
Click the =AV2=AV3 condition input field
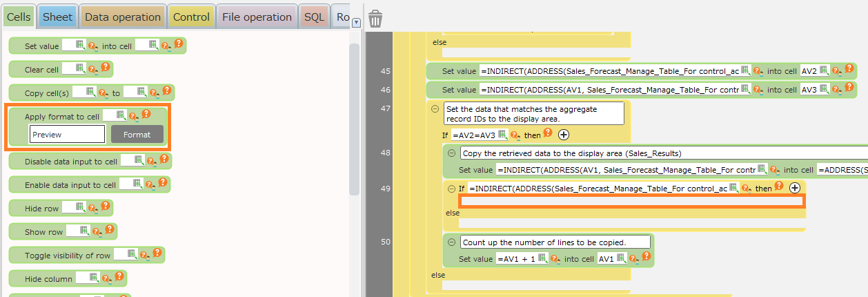coord(474,135)
